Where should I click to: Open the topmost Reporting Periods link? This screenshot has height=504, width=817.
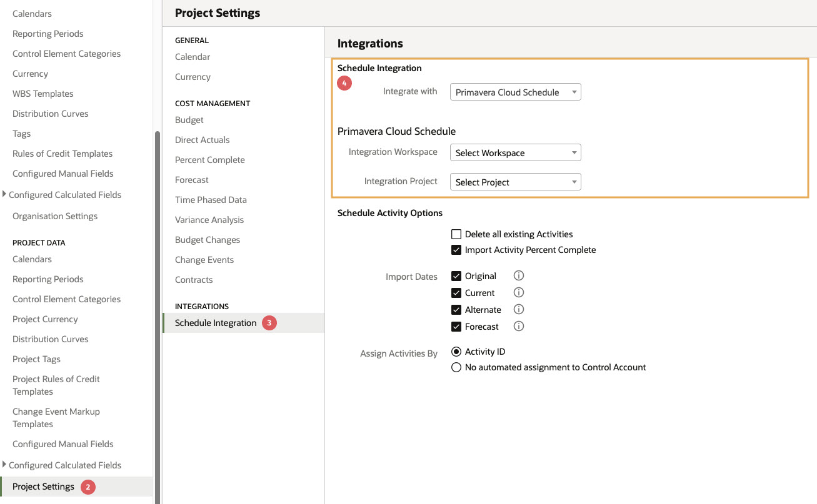tap(48, 34)
